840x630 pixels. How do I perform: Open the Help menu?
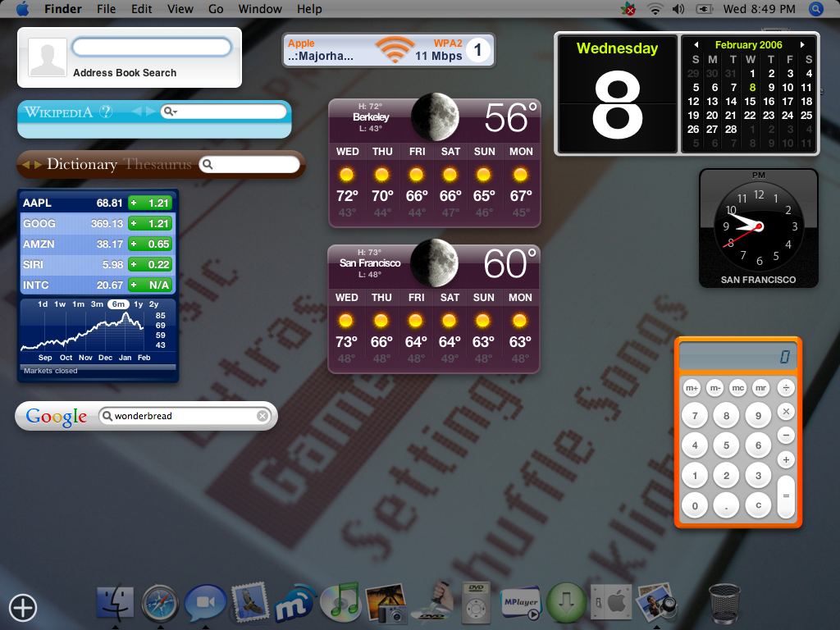[x=309, y=9]
